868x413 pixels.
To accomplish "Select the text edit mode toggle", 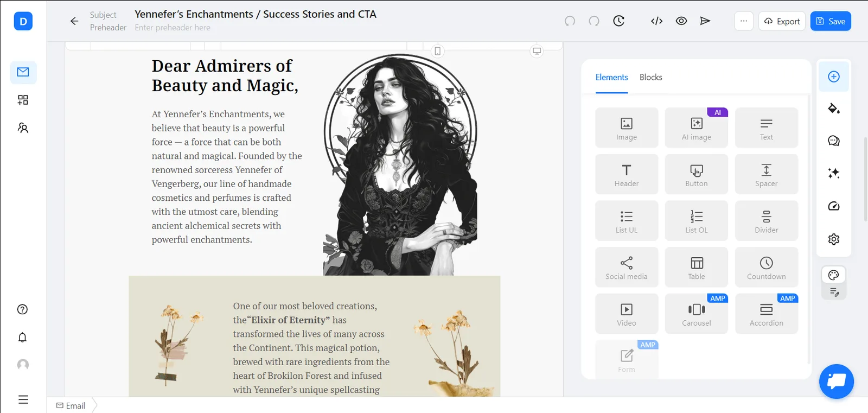I will 834,293.
